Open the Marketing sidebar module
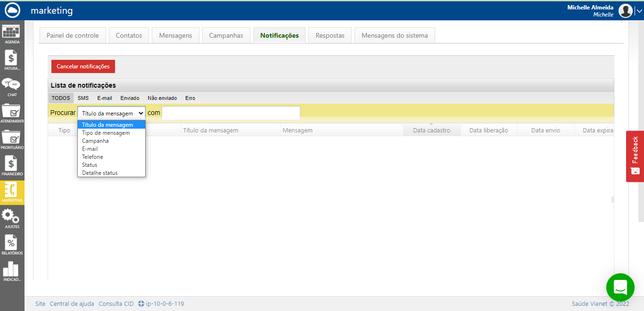 tap(12, 192)
